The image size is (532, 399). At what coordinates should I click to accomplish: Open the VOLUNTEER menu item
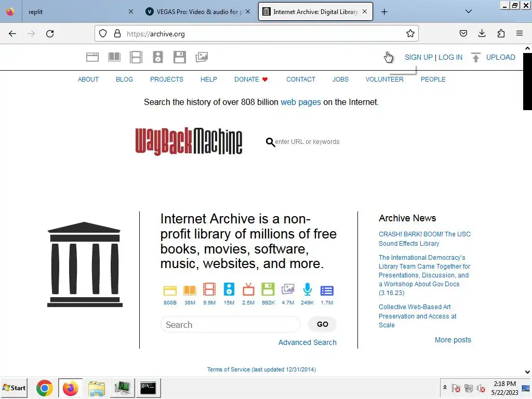pos(384,79)
